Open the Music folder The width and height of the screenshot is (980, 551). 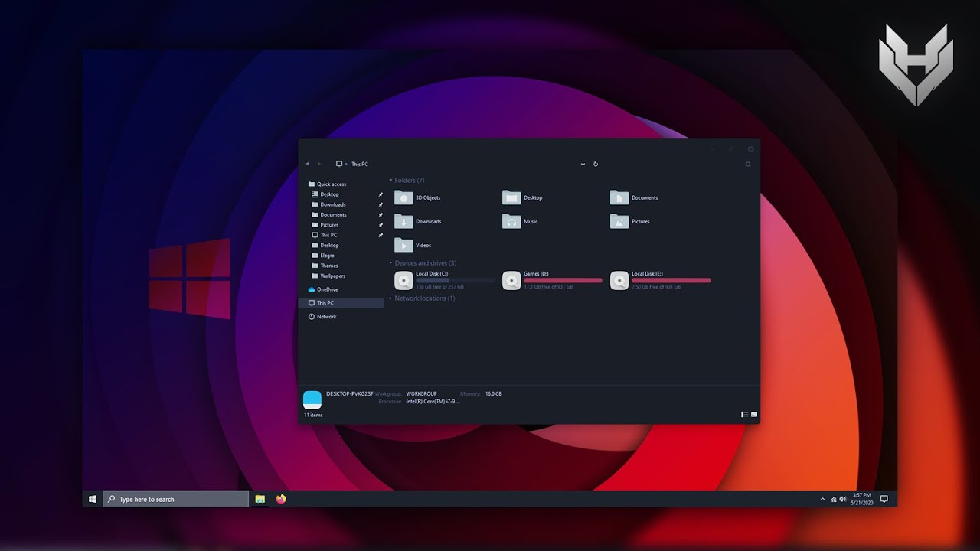pyautogui.click(x=520, y=221)
